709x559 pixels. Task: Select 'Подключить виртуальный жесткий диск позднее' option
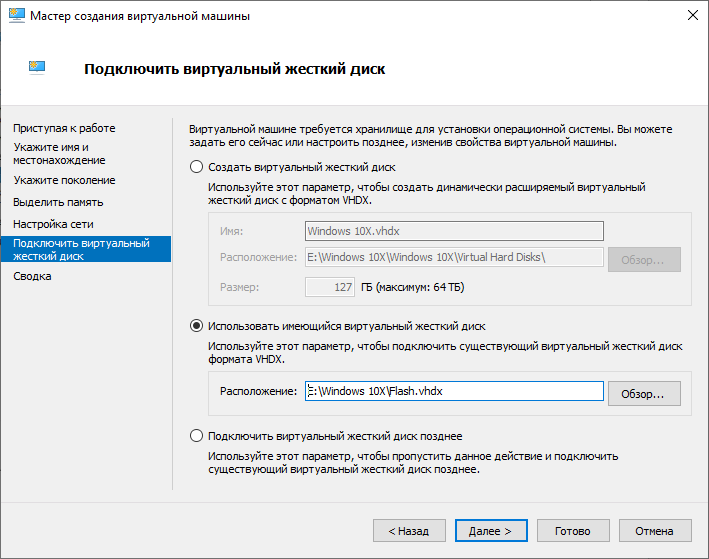click(x=196, y=436)
